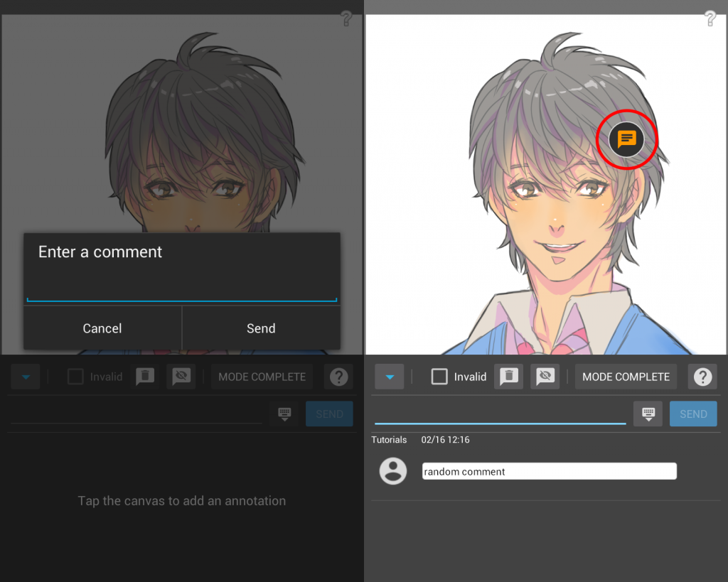728x582 pixels.
Task: Click MODE COMPLETE button in right panel
Action: click(626, 377)
